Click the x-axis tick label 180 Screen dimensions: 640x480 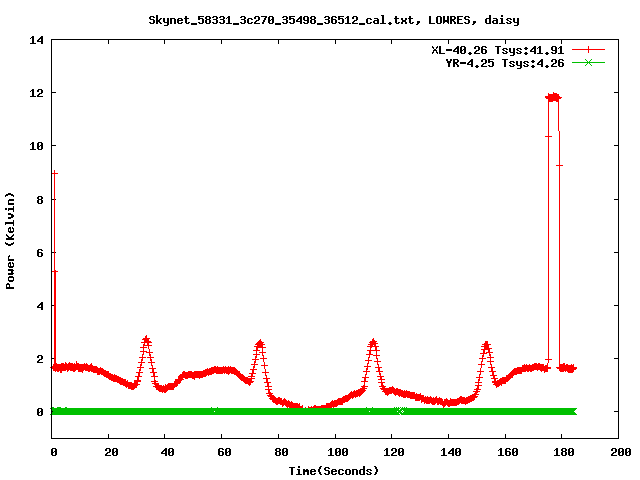click(564, 452)
